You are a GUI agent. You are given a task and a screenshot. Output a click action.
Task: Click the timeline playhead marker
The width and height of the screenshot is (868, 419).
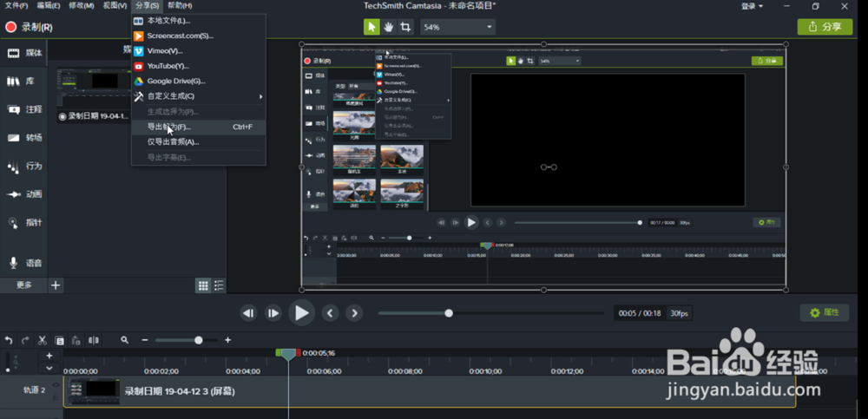tap(288, 354)
